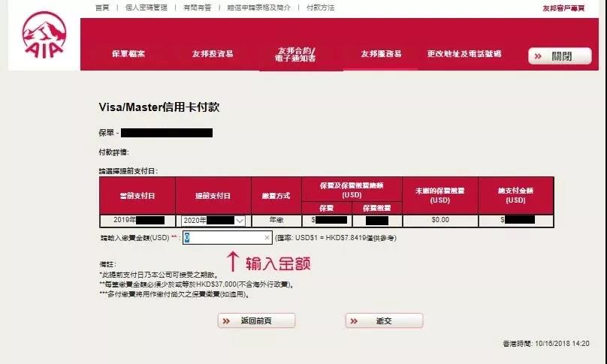The width and height of the screenshot is (607, 364).
Task: Click the 返回前頁 back button
Action: pos(256,320)
